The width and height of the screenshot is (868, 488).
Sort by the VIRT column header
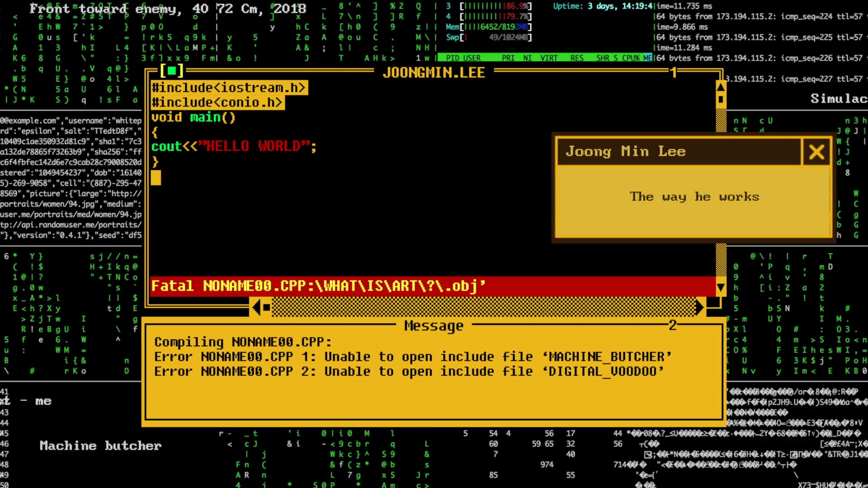(549, 58)
